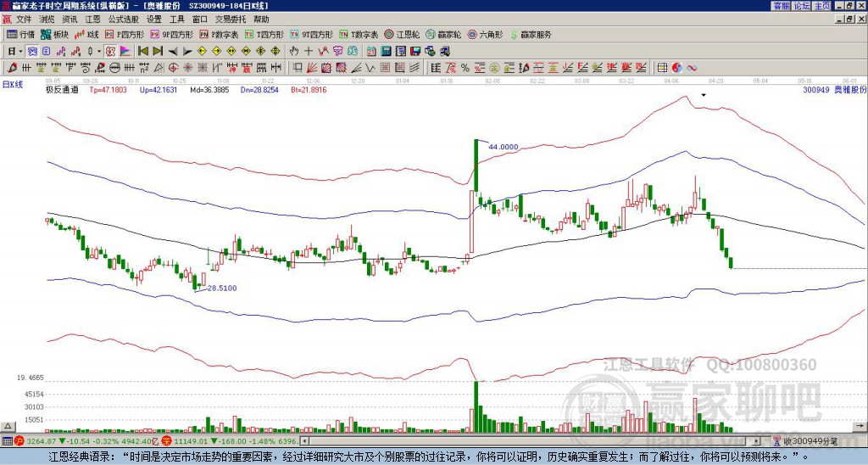Click the red pen drawing tool icon
The width and height of the screenshot is (868, 465).
click(x=12, y=68)
